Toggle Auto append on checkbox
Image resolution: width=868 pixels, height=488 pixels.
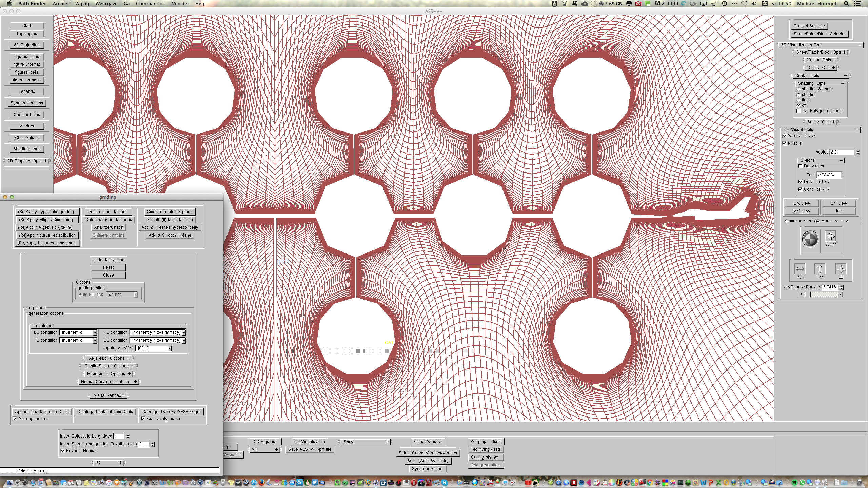point(15,419)
